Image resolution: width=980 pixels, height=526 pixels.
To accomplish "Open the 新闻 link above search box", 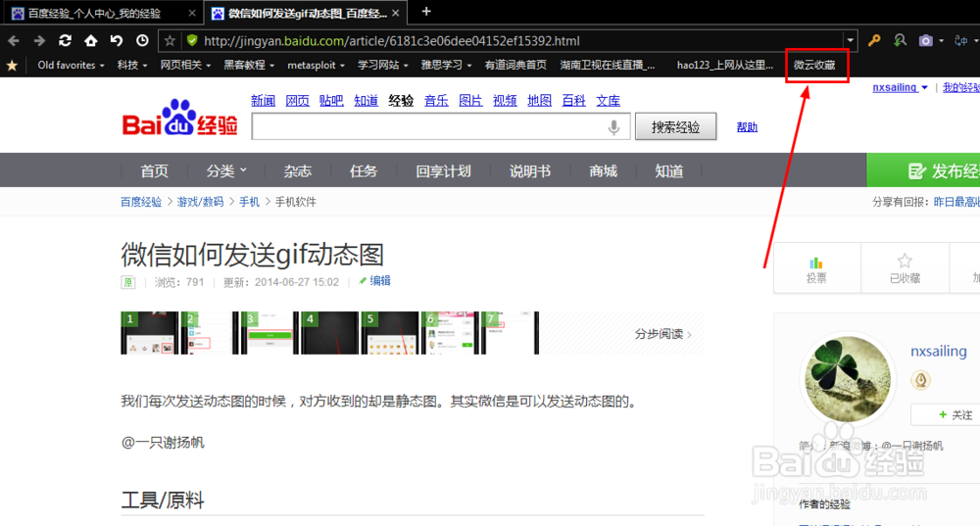I will pyautogui.click(x=263, y=101).
